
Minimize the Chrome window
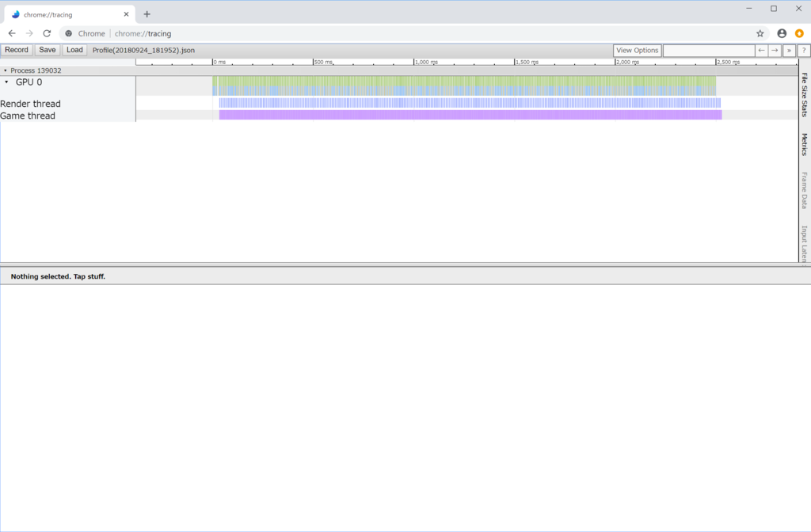(749, 8)
